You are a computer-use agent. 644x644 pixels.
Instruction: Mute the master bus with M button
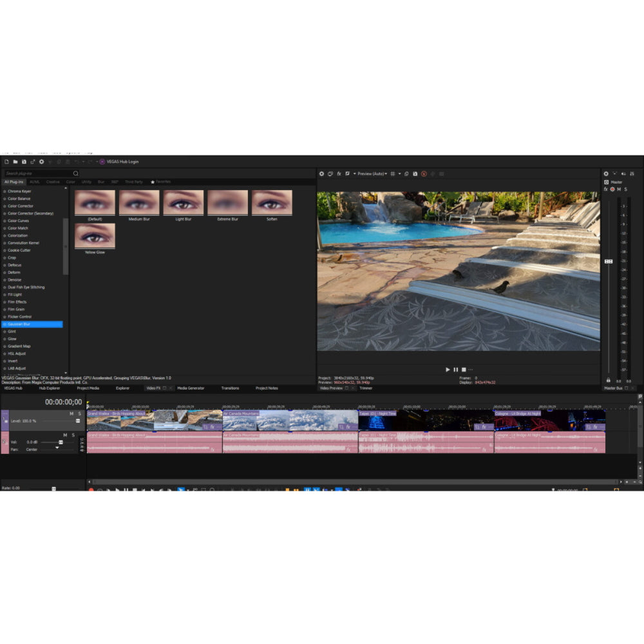[619, 189]
